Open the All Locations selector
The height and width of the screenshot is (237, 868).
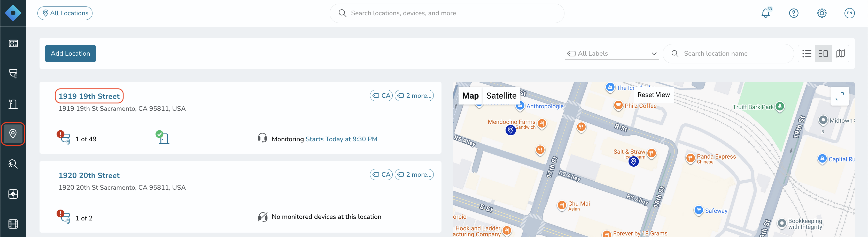pos(65,13)
